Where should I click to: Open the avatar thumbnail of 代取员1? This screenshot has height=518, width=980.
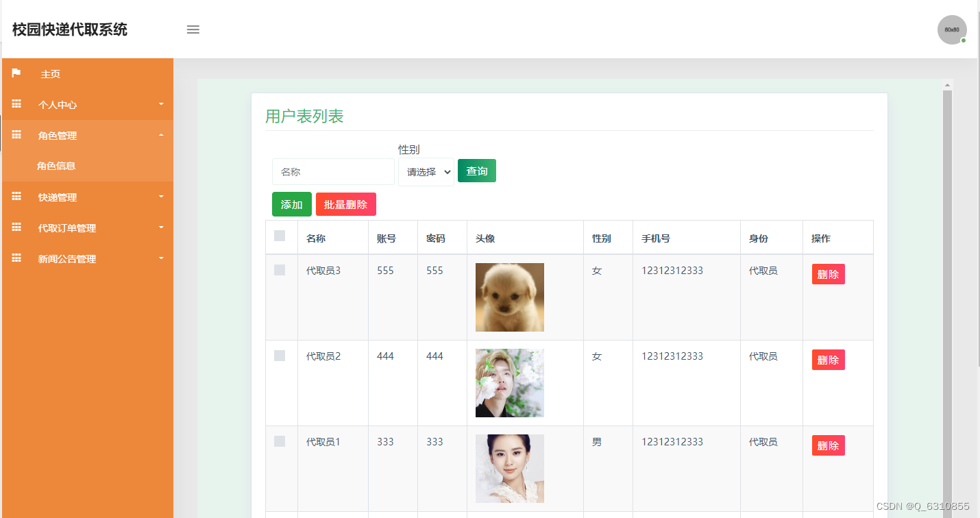pyautogui.click(x=510, y=469)
